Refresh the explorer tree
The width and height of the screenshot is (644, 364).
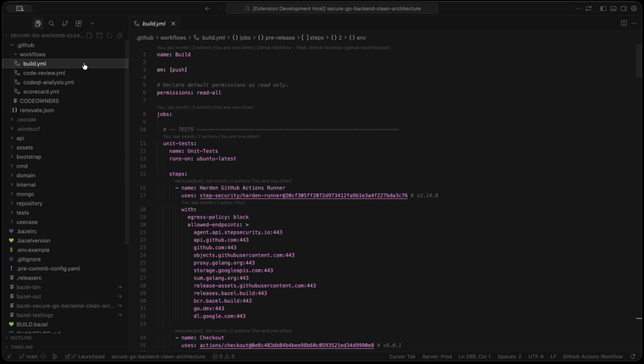110,36
